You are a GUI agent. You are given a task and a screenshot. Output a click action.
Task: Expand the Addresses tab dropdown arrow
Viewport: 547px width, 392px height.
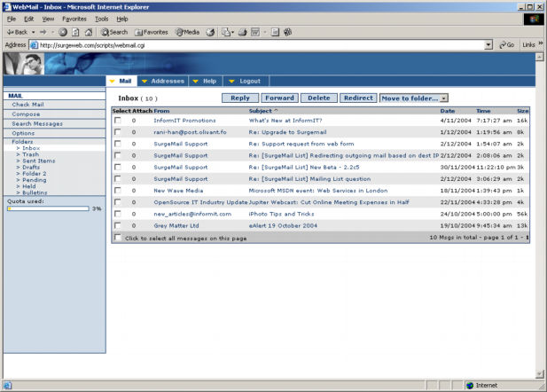[145, 82]
